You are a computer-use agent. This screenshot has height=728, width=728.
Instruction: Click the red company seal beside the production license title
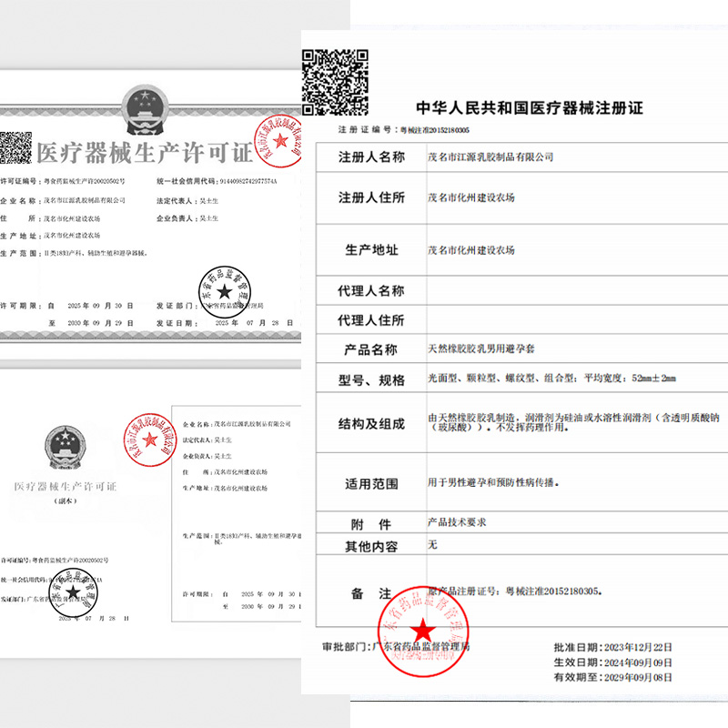(278, 141)
